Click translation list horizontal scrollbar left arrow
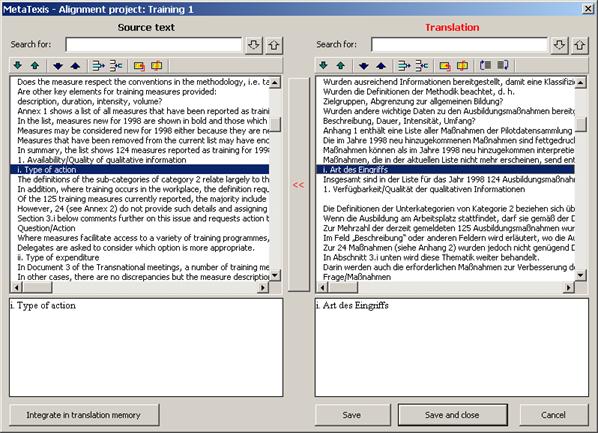 322,287
